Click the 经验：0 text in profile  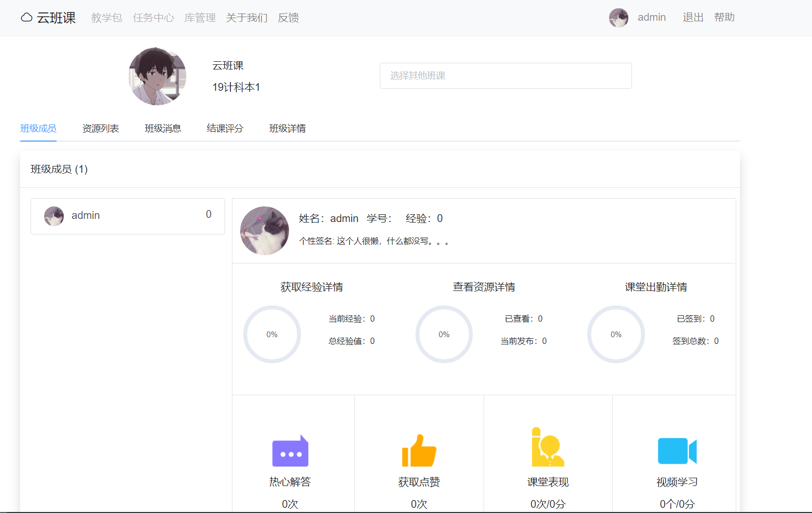[424, 218]
